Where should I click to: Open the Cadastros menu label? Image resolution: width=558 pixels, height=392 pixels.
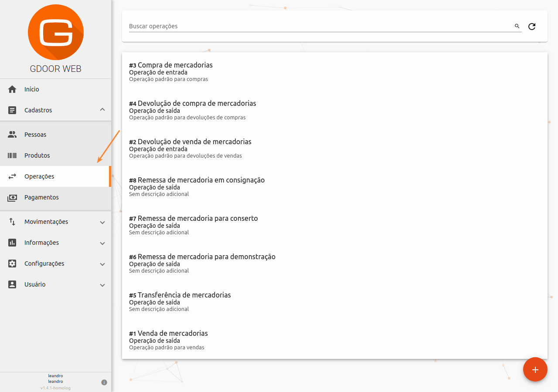pos(38,110)
